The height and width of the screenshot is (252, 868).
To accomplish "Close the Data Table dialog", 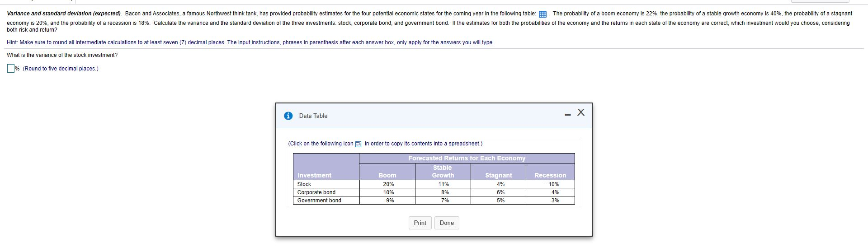I will click(x=581, y=112).
